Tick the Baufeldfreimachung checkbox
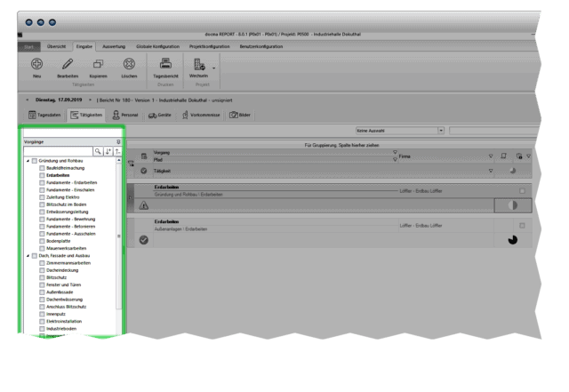 [x=42, y=168]
